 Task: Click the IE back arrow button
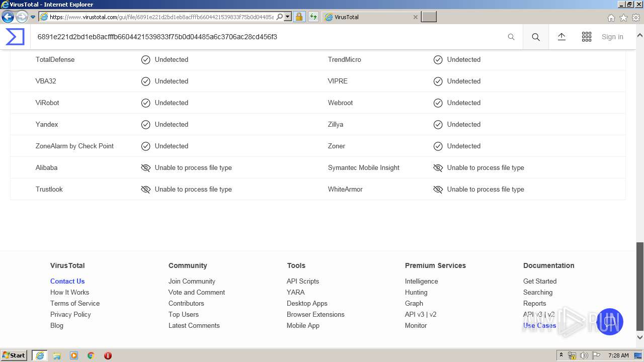pos(8,17)
